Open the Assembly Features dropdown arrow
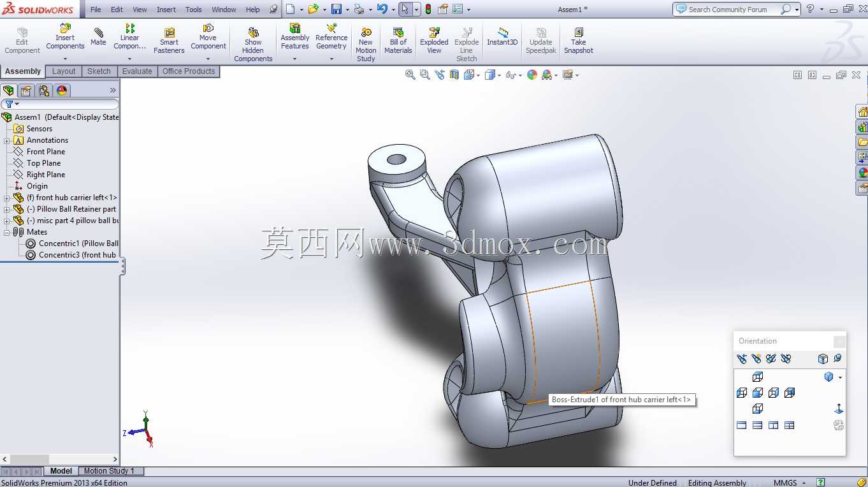 [x=295, y=59]
